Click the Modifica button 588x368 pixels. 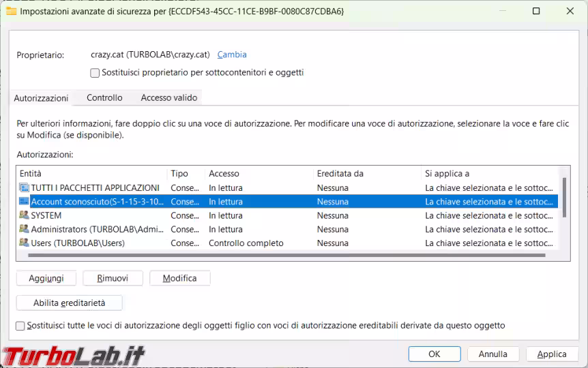(179, 278)
